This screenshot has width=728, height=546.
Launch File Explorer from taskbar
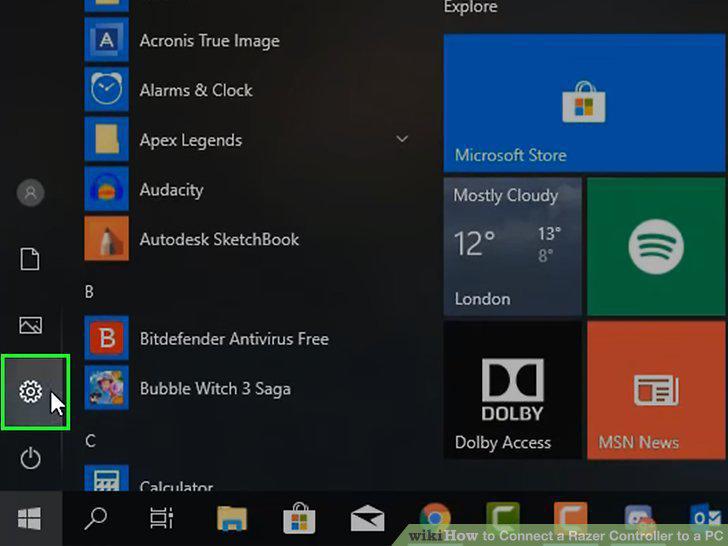[x=232, y=519]
